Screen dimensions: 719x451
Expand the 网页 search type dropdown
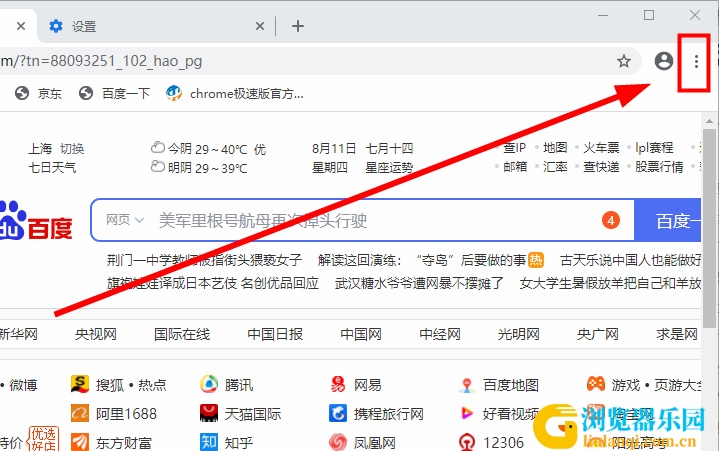point(125,220)
